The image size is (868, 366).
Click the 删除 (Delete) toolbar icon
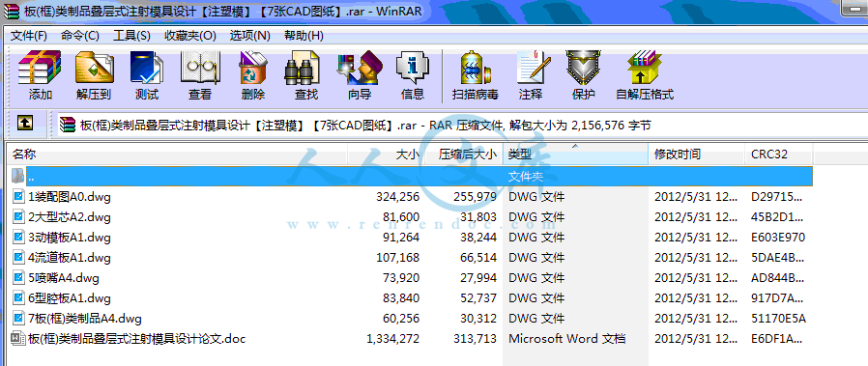click(253, 68)
